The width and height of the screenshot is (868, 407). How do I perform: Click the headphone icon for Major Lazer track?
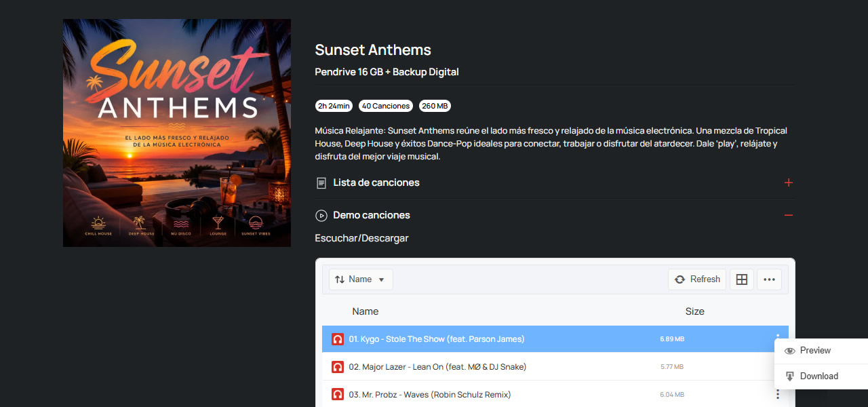pyautogui.click(x=338, y=367)
